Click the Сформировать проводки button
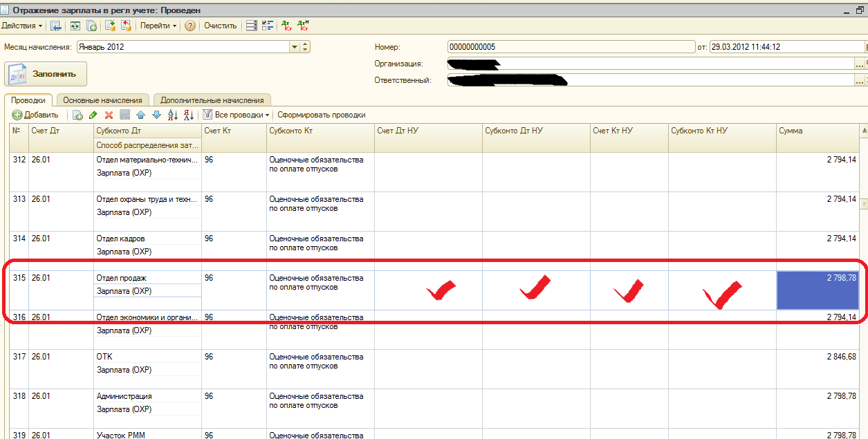This screenshot has height=439, width=868. [322, 115]
